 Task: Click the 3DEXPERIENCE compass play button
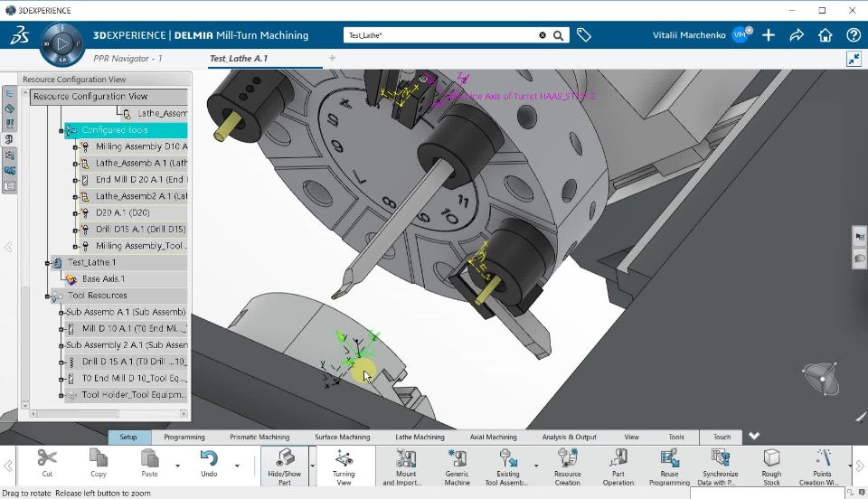tap(62, 43)
